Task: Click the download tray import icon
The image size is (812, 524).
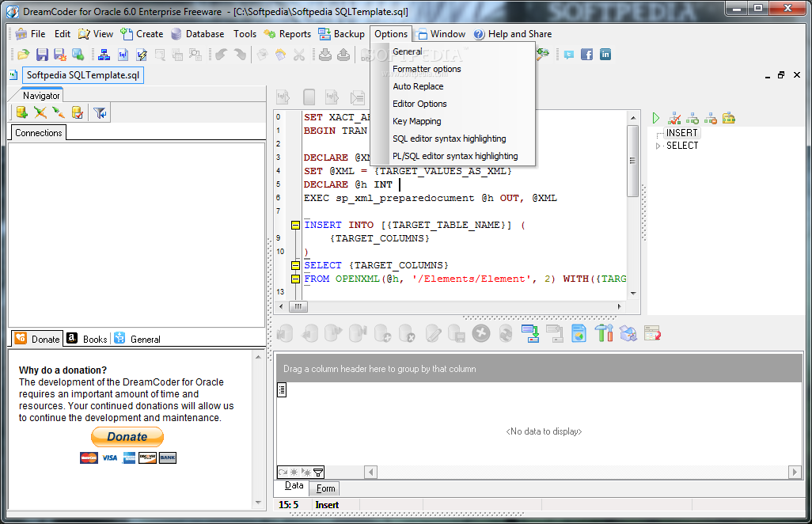Action: [x=325, y=55]
